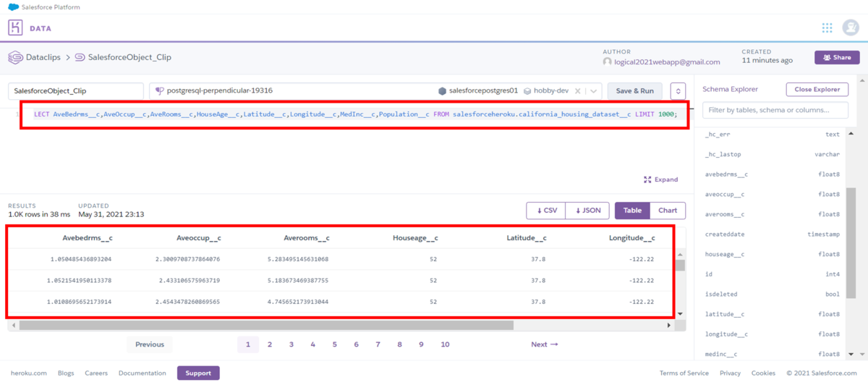Click results table horizontal scrollbar
The image size is (868, 385).
click(x=266, y=326)
